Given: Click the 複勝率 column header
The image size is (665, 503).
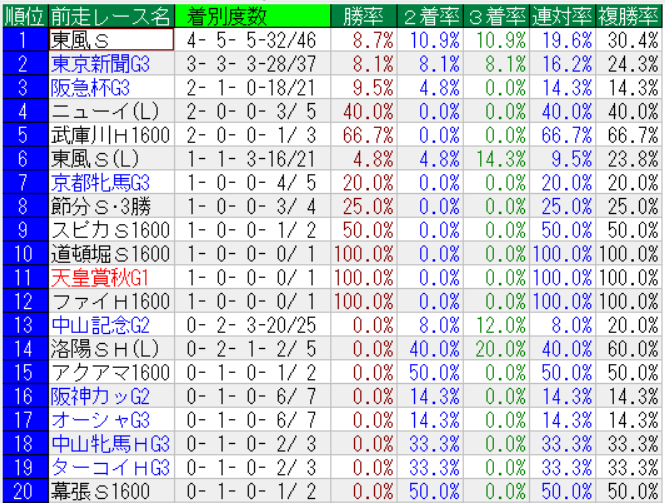Looking at the screenshot, I should tap(630, 16).
